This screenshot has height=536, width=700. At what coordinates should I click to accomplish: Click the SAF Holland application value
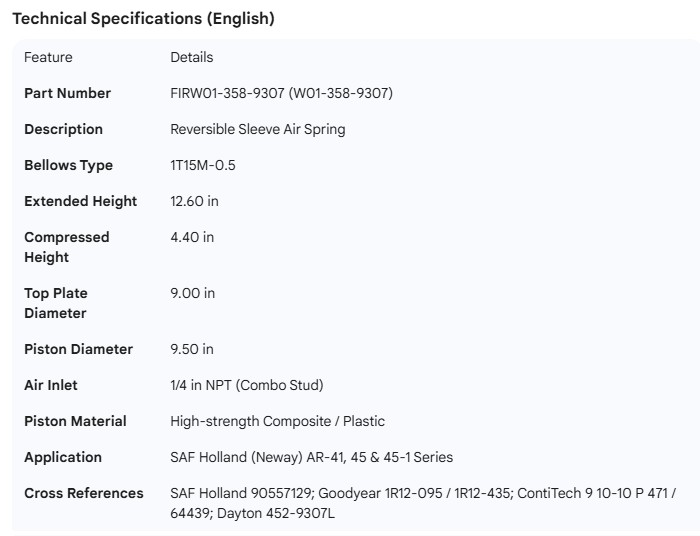pos(311,457)
